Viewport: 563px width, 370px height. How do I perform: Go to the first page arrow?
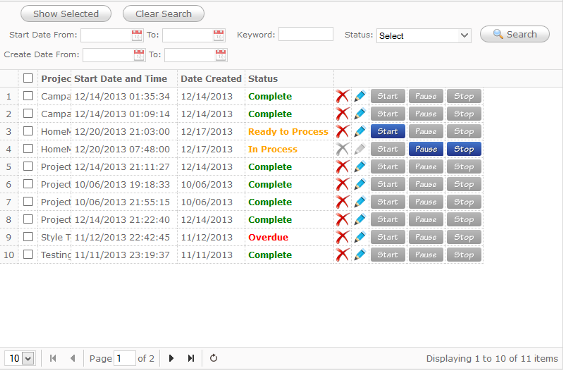pyautogui.click(x=53, y=358)
